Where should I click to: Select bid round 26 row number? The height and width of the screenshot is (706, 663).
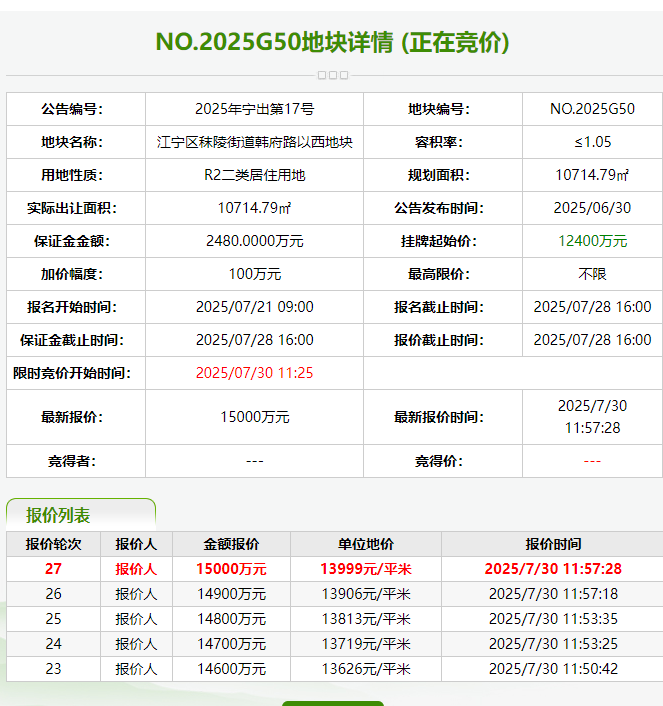(53, 594)
